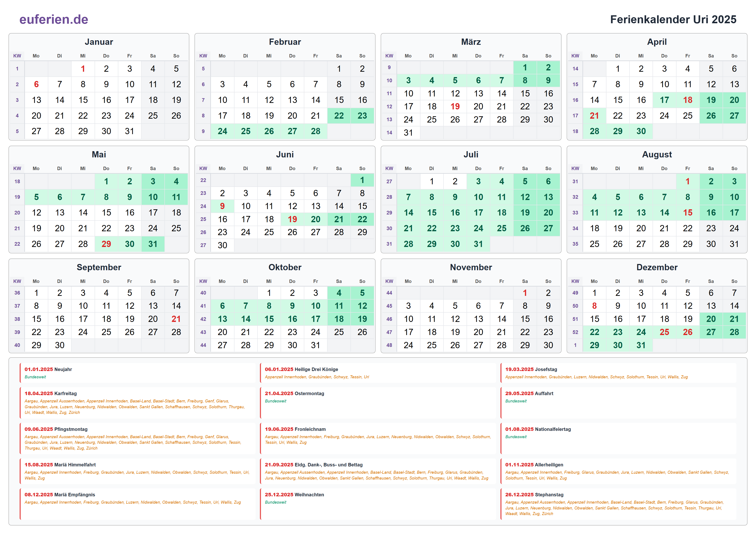The height and width of the screenshot is (534, 756).
Task: Open the 21.09.2025 Eidg. Dank-, Buss- und Bettag entry
Action: pos(378,471)
